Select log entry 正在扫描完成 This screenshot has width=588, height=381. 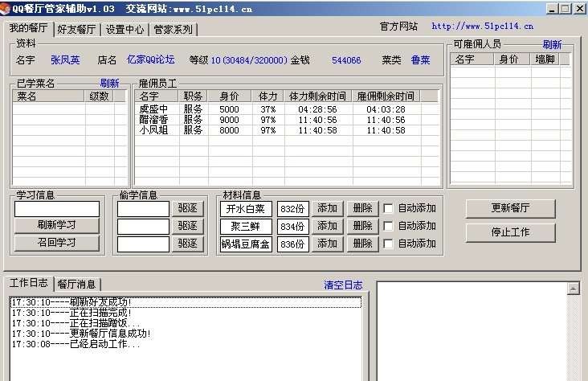point(186,313)
